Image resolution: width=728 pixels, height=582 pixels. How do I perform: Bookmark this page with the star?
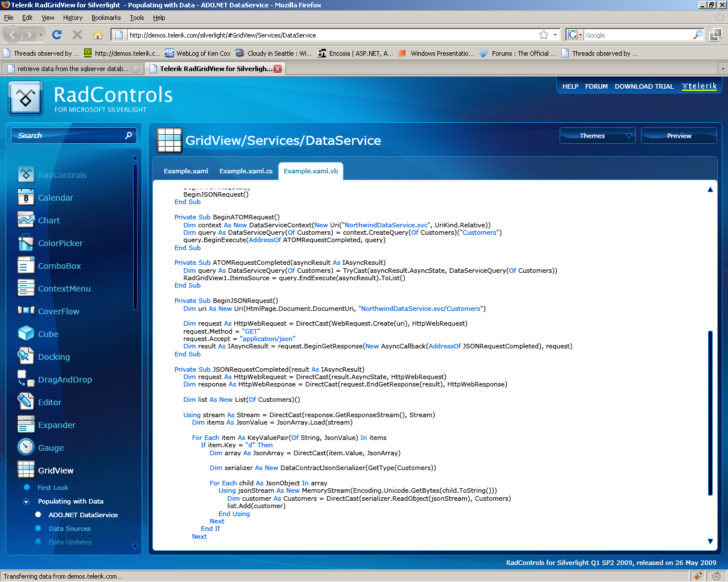pos(544,35)
